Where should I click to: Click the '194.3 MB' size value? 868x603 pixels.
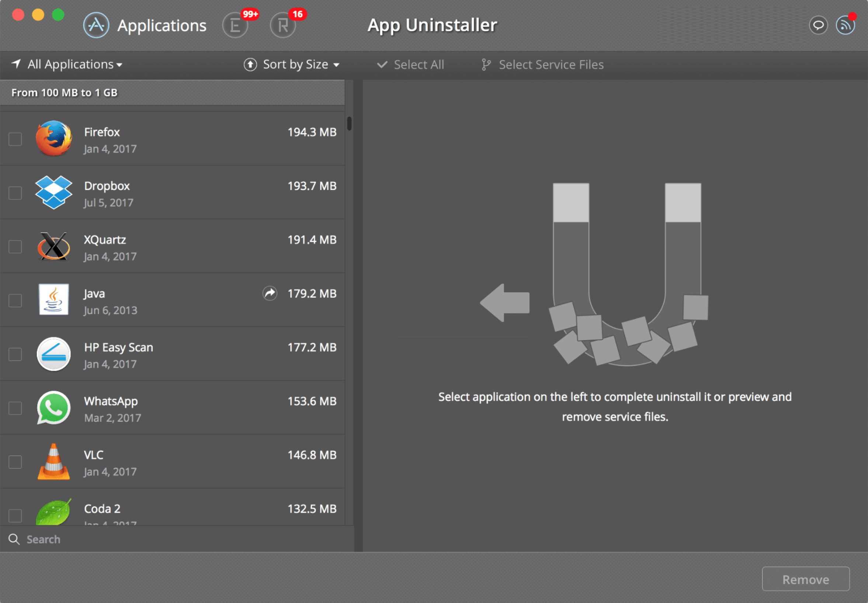[x=312, y=132]
